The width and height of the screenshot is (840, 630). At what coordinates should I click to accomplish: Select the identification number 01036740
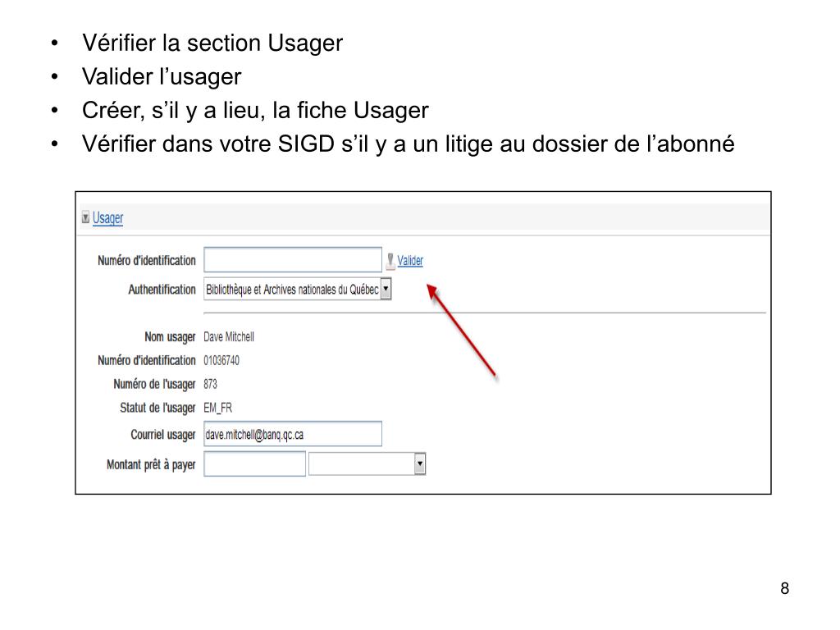pyautogui.click(x=221, y=361)
